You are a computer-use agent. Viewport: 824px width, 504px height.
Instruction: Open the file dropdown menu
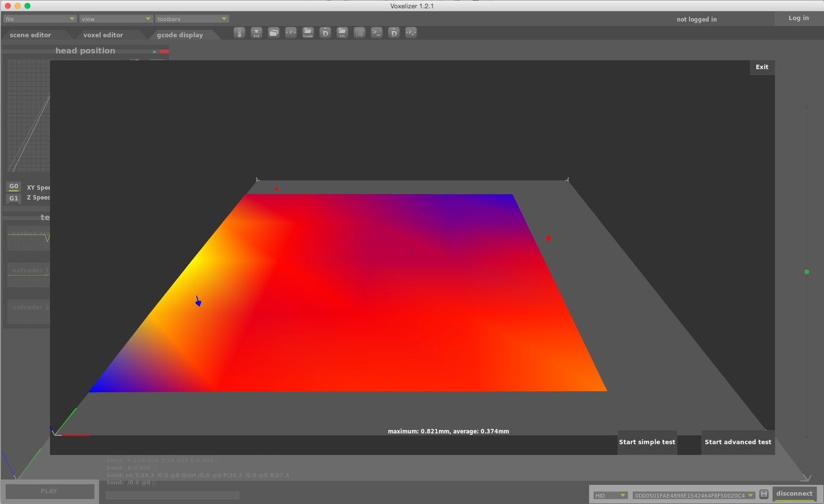40,19
